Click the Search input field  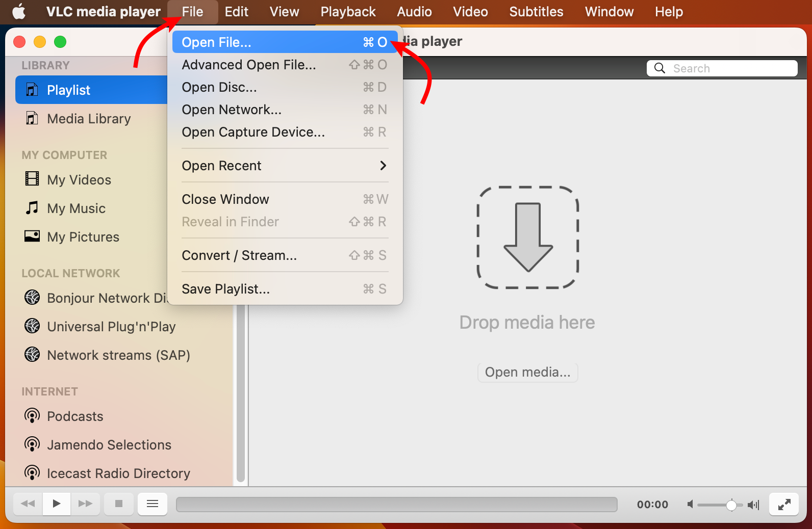[722, 68]
